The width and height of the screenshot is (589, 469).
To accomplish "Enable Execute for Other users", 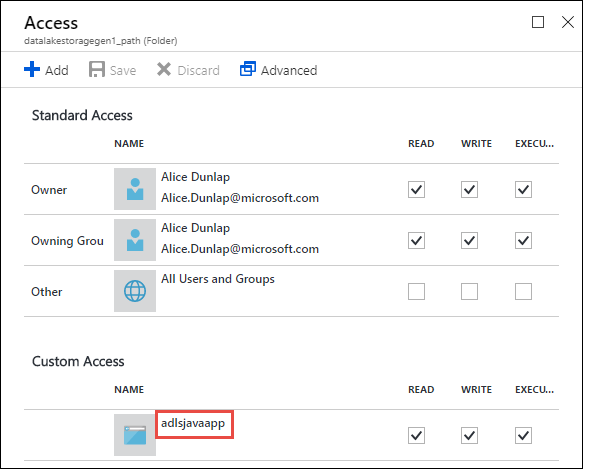I will pos(523,292).
